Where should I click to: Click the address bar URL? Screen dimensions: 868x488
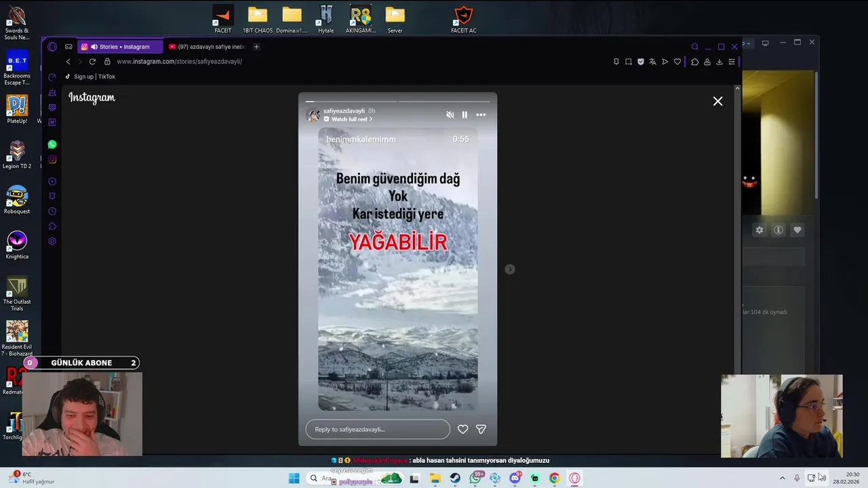click(179, 62)
